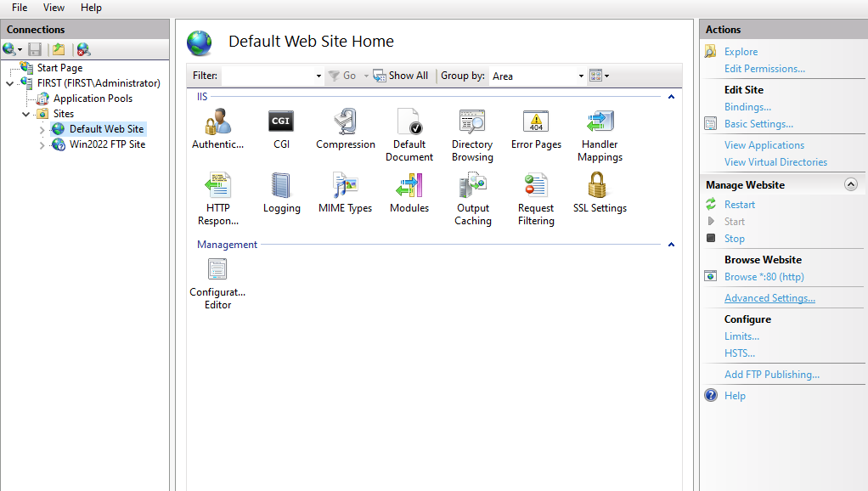Collapse the Management section

coord(671,245)
